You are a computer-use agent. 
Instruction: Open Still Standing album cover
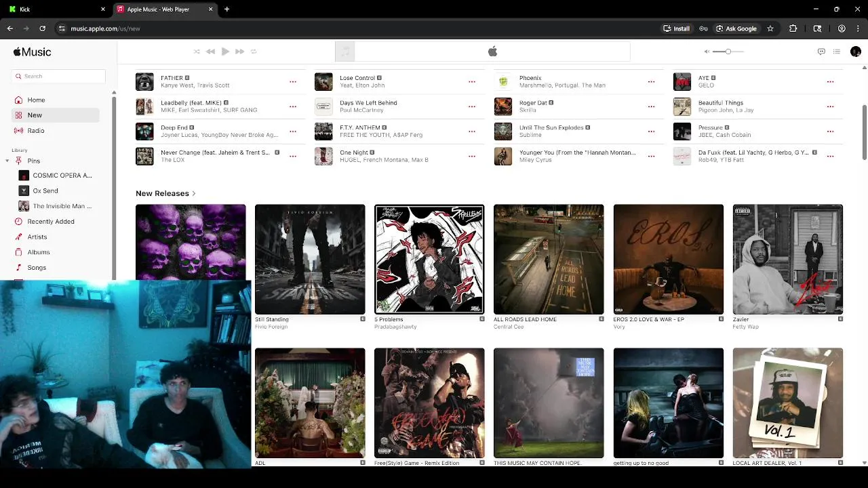click(x=310, y=259)
